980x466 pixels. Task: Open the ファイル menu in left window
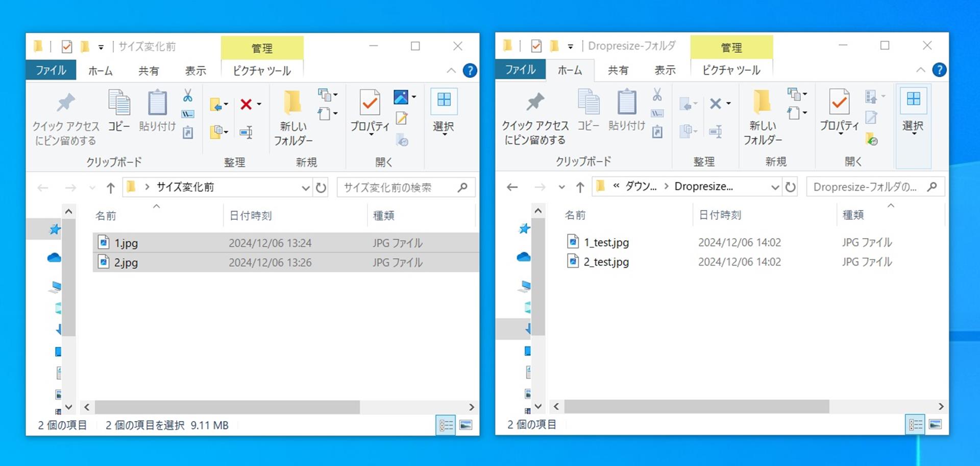coord(51,70)
